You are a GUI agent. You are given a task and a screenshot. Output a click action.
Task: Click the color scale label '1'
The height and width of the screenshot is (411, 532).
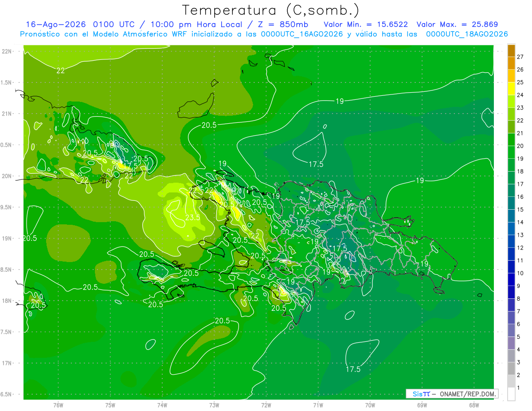519,388
